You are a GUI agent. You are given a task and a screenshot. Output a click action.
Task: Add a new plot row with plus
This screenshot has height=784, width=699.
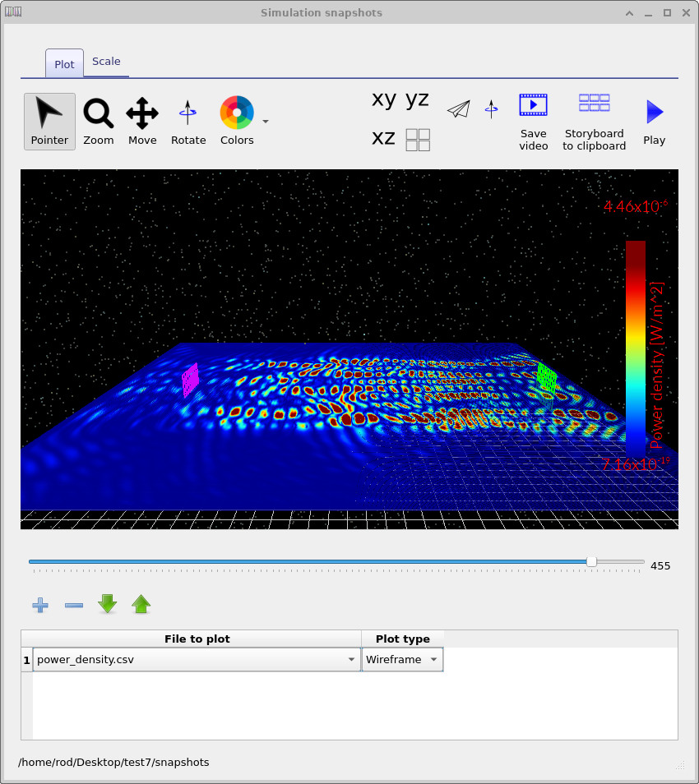click(39, 605)
